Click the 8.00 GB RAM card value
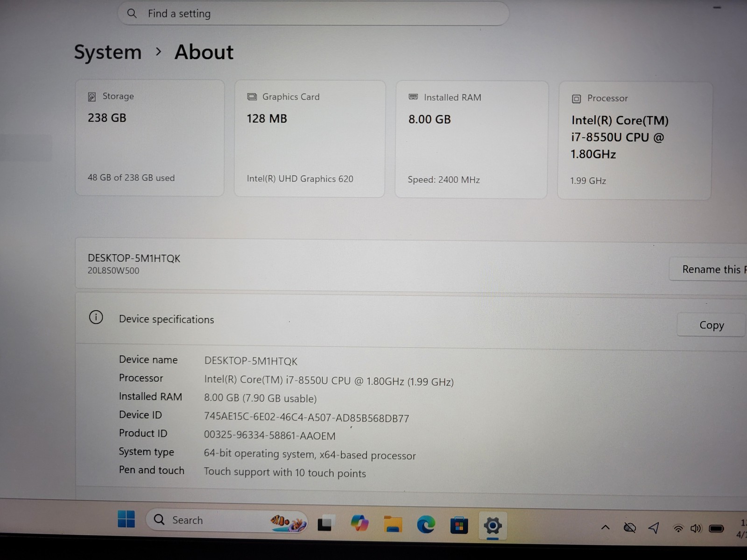This screenshot has height=560, width=747. [430, 119]
